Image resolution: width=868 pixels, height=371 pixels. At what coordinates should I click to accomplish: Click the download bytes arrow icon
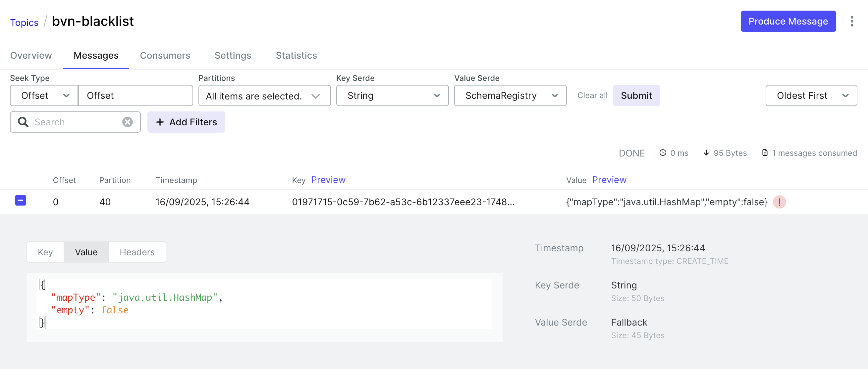coord(706,153)
